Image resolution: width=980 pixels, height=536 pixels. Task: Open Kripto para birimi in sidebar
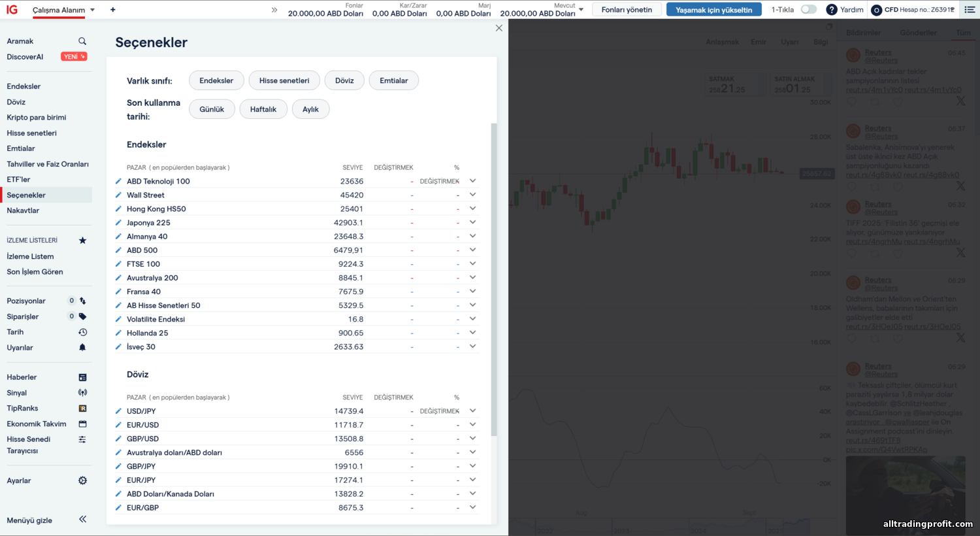point(37,118)
